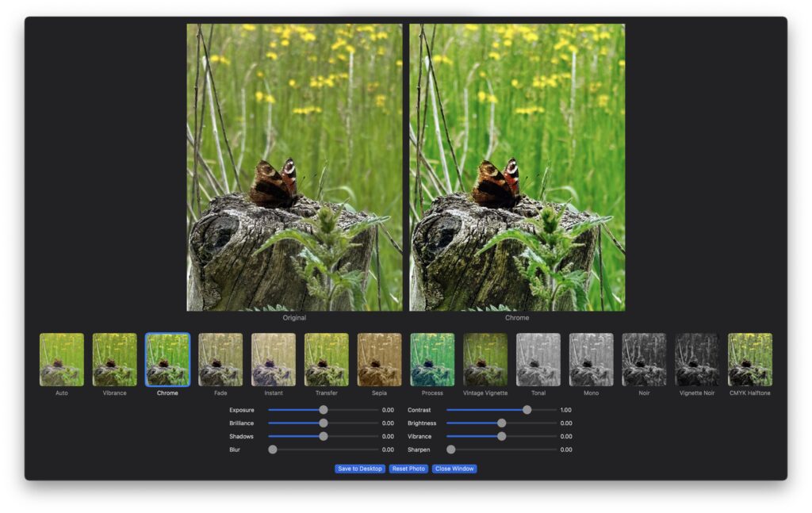Click the Contrast slider knob
Image resolution: width=812 pixels, height=513 pixels.
point(527,409)
